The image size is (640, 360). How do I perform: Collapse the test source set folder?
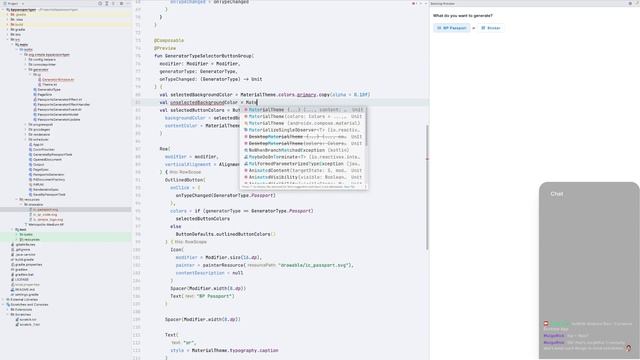12,229
